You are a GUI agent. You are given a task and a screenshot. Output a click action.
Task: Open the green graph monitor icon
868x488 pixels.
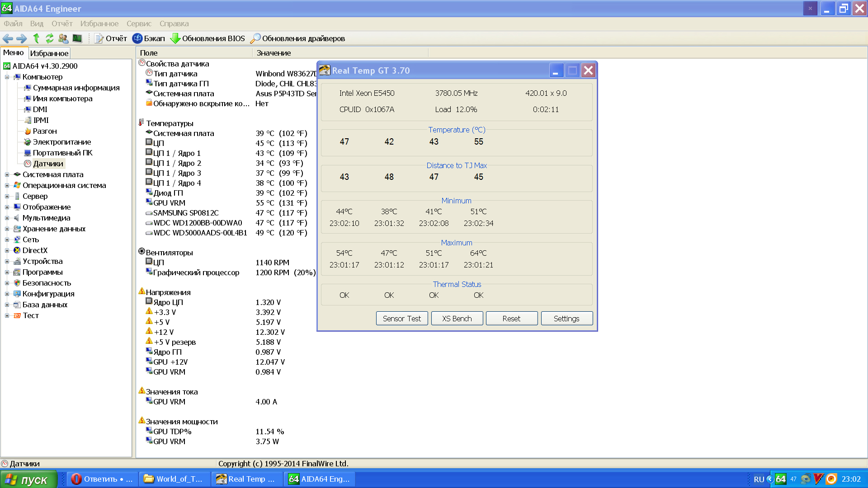click(x=77, y=38)
